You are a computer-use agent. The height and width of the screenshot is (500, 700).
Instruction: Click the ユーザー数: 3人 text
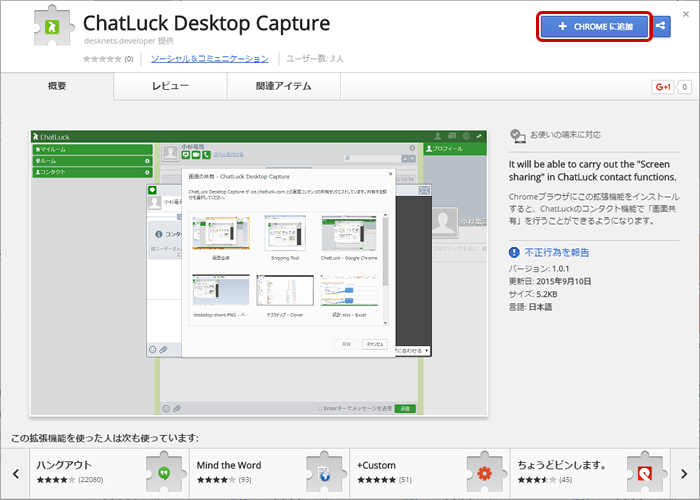(x=315, y=58)
